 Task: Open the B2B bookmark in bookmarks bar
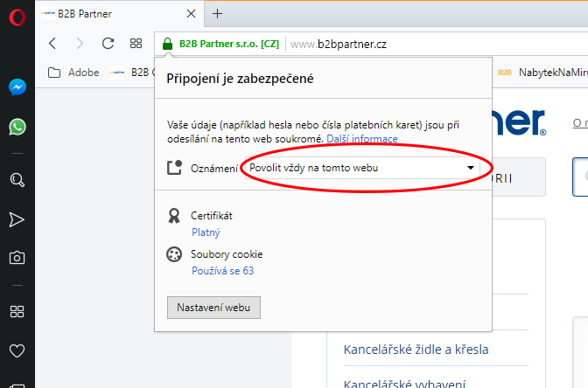tap(132, 73)
